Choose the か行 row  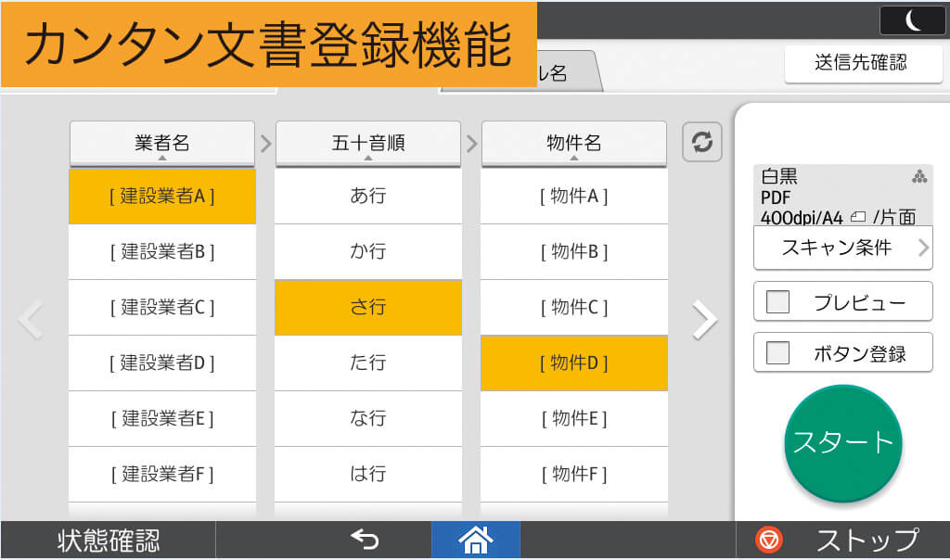(368, 252)
